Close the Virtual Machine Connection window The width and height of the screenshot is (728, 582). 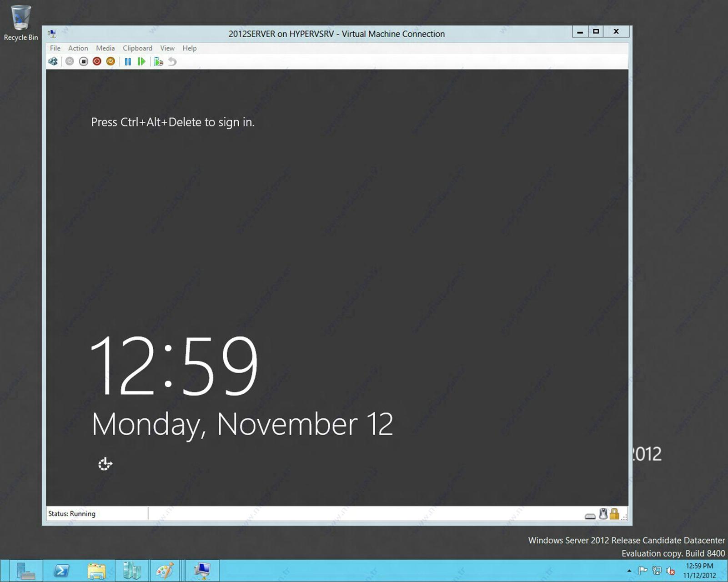pos(616,32)
